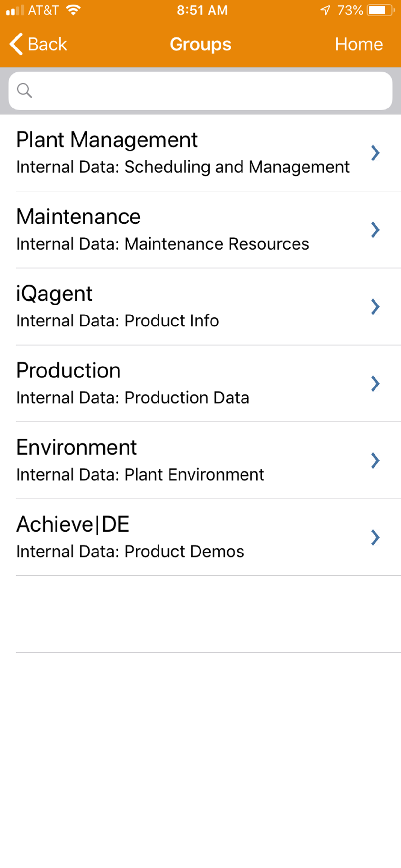Screen dimensions: 401x868
Task: Expand Maintenance group via chevron
Action: (375, 230)
